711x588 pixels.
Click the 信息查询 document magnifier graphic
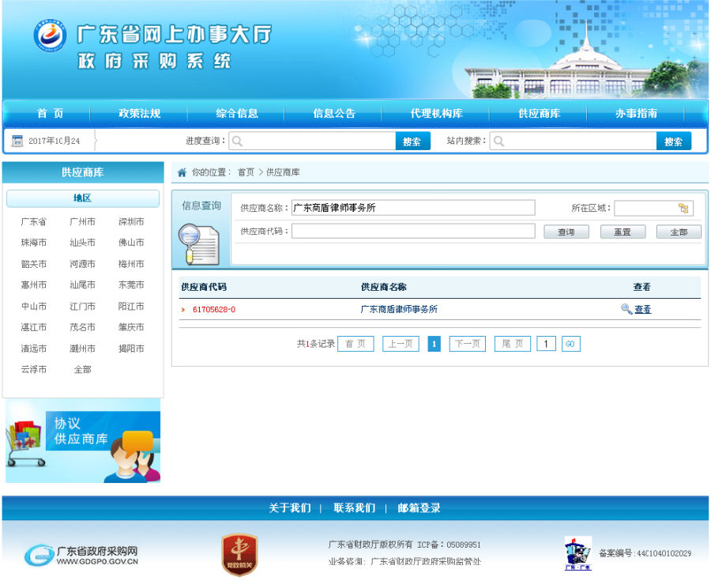(x=198, y=244)
